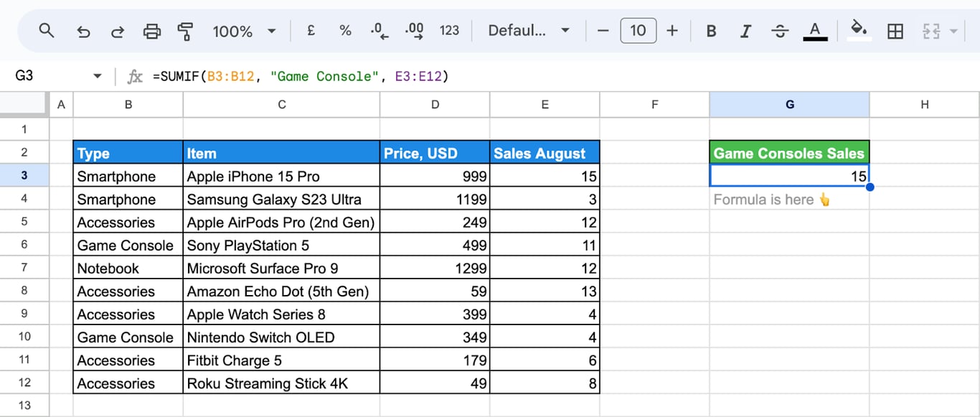Select the Sony PlayStation 5 cell
Image resolution: width=980 pixels, height=417 pixels.
pos(282,245)
